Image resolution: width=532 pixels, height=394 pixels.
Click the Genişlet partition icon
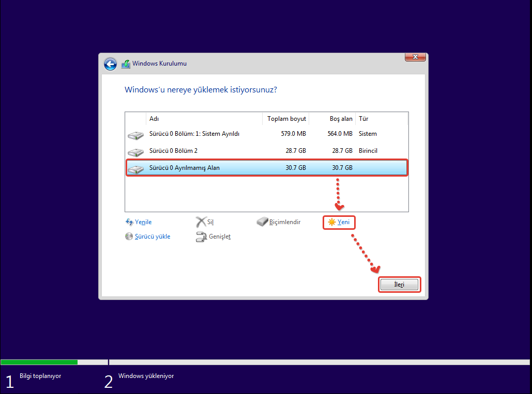[x=201, y=237]
